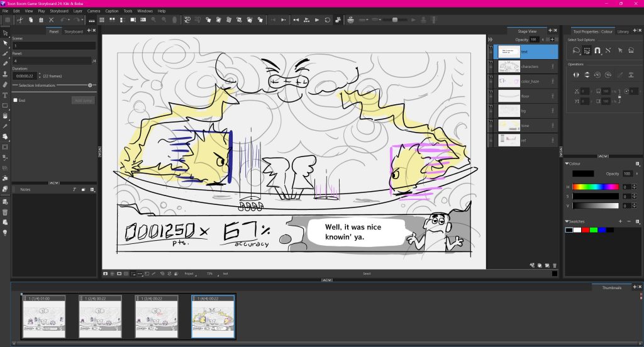
Task: Select the Brush tool in left toolbar
Action: pos(5,53)
